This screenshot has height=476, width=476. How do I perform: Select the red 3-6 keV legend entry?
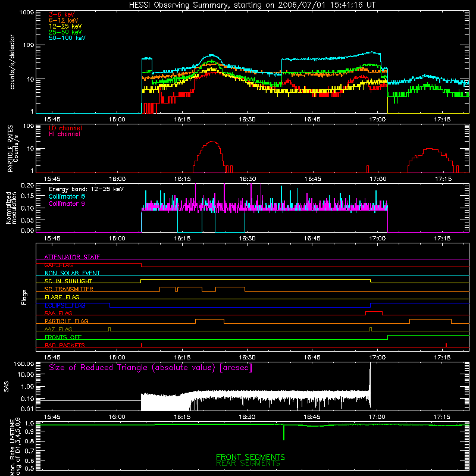click(x=62, y=14)
